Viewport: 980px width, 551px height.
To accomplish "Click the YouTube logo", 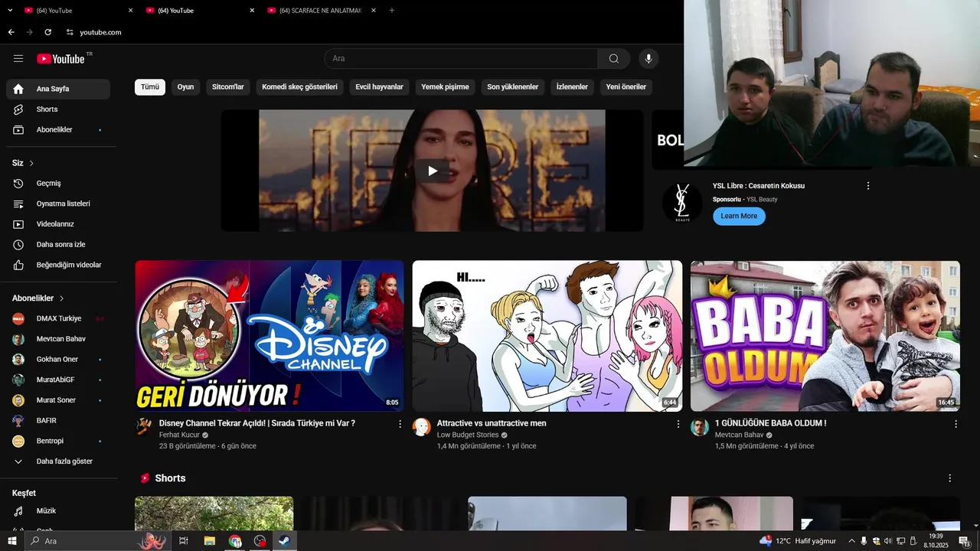I will tap(60, 59).
